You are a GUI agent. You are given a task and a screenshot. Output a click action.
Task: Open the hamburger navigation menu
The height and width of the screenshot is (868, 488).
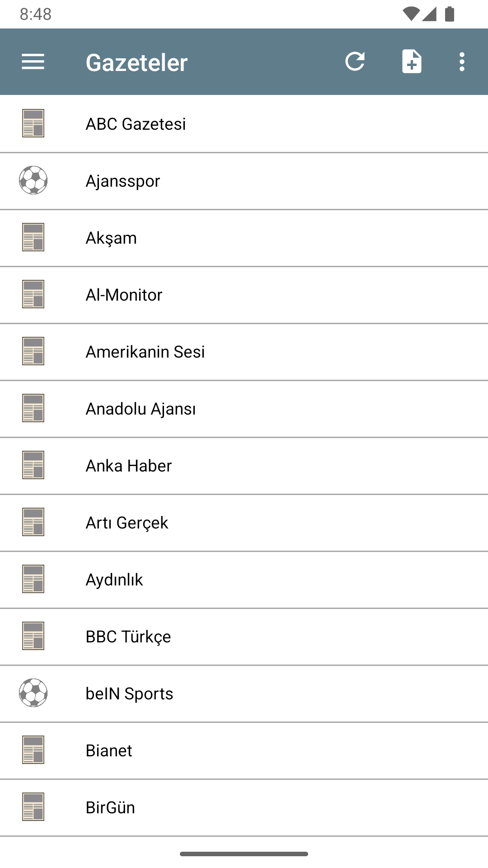(x=33, y=62)
